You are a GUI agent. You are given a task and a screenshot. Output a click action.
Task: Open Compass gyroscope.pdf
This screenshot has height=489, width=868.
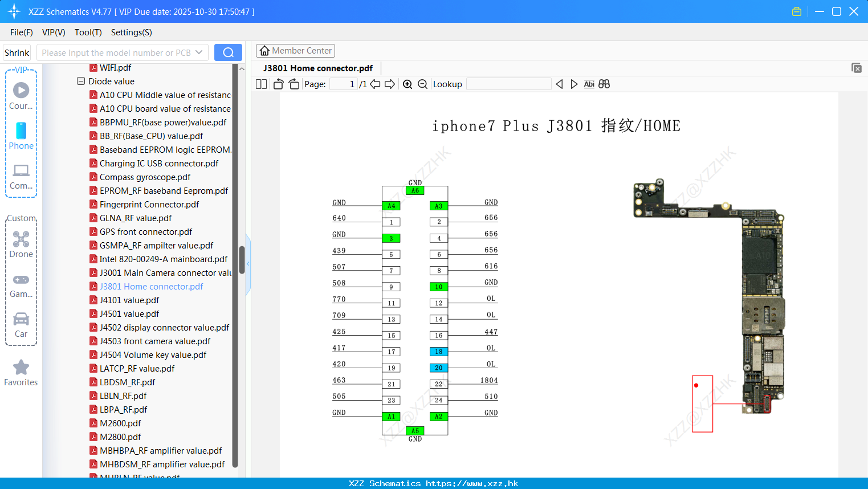click(145, 177)
